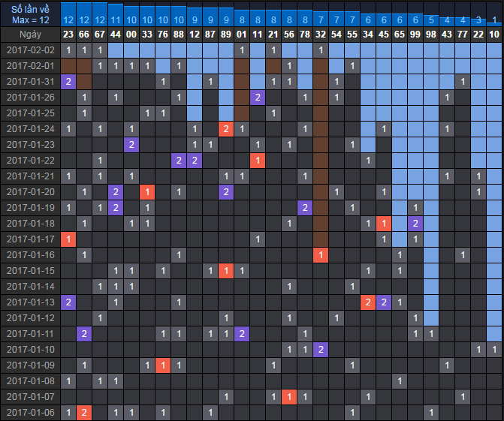
Task: Click the 'Số lần về Max = 12' header
Action: pos(30,14)
